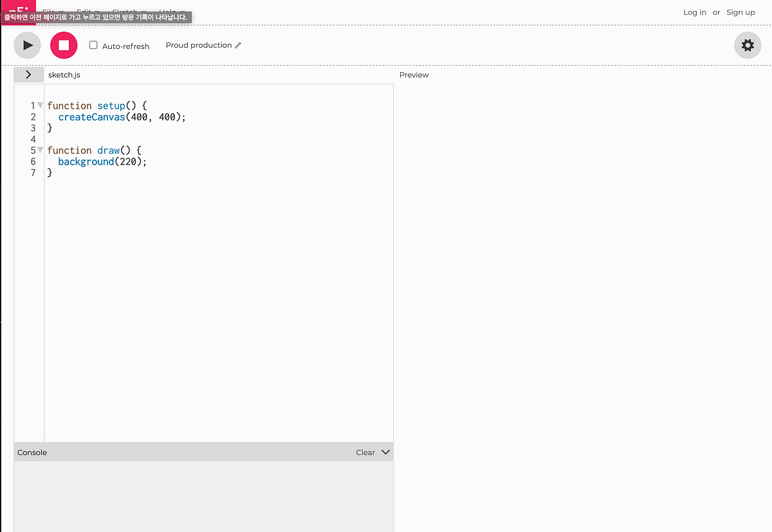772x532 pixels.
Task: Open the Log in link
Action: 695,12
